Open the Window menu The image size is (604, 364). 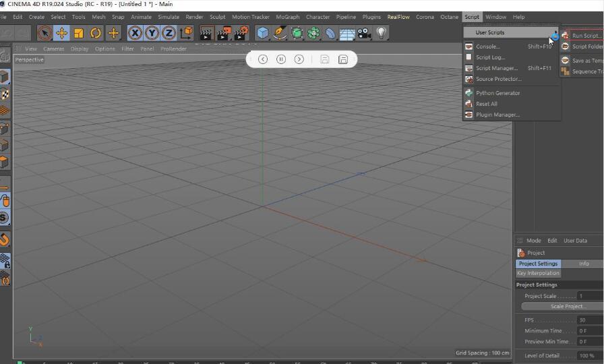pyautogui.click(x=495, y=17)
